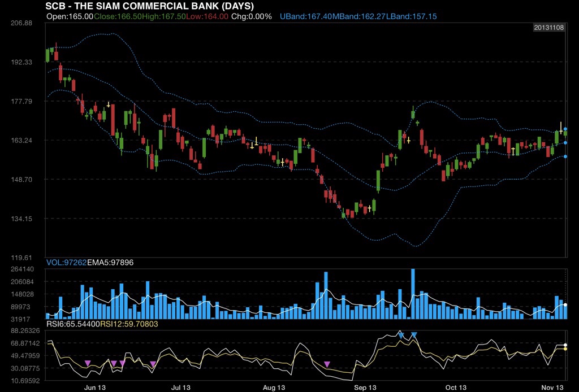Click the 148.70 price axis label
Image resolution: width=579 pixels, height=392 pixels.
[21, 180]
